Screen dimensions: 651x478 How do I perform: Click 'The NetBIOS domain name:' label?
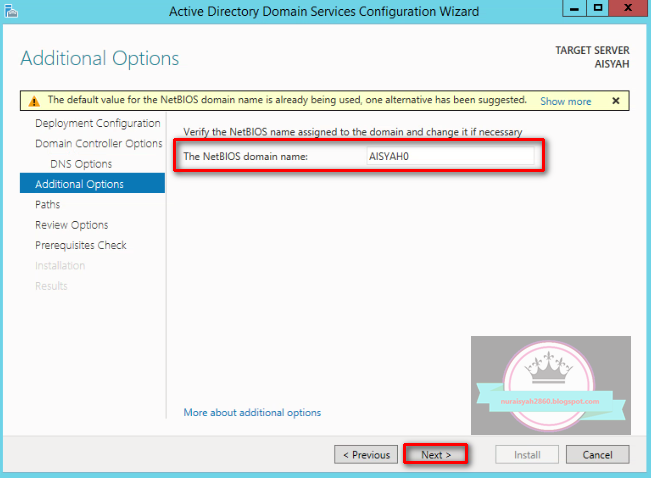click(x=245, y=157)
